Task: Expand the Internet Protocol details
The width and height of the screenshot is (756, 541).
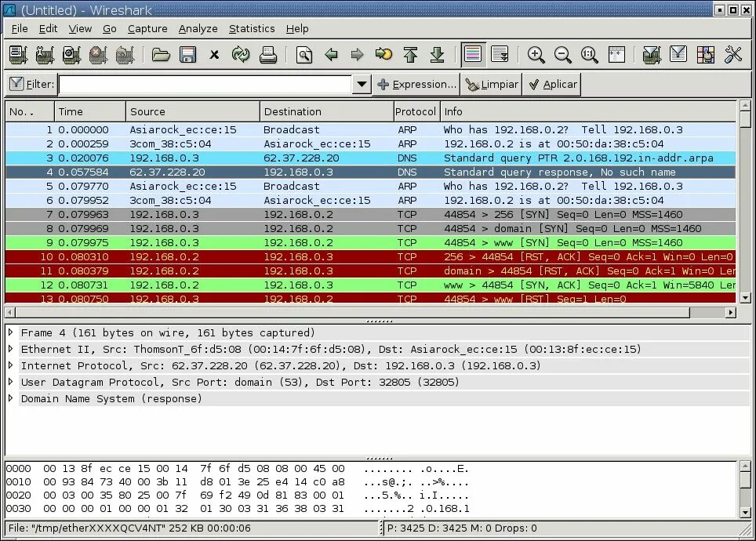Action: 11,365
